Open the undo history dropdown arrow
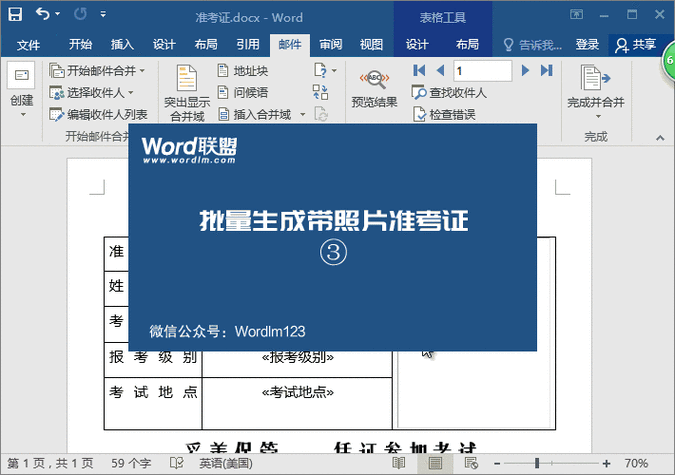 pyautogui.click(x=57, y=14)
